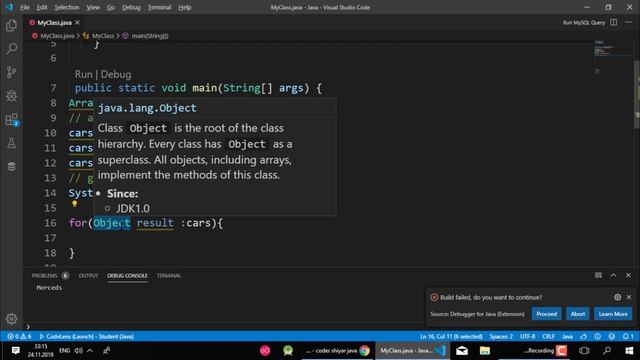The height and width of the screenshot is (360, 640).
Task: Open the Test flask view
Action: pyautogui.click(x=11, y=143)
